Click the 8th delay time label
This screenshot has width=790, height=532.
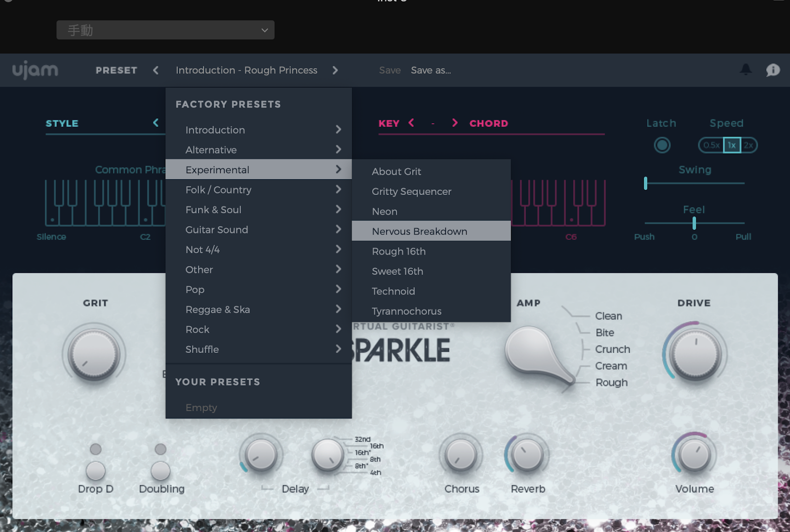pyautogui.click(x=375, y=459)
